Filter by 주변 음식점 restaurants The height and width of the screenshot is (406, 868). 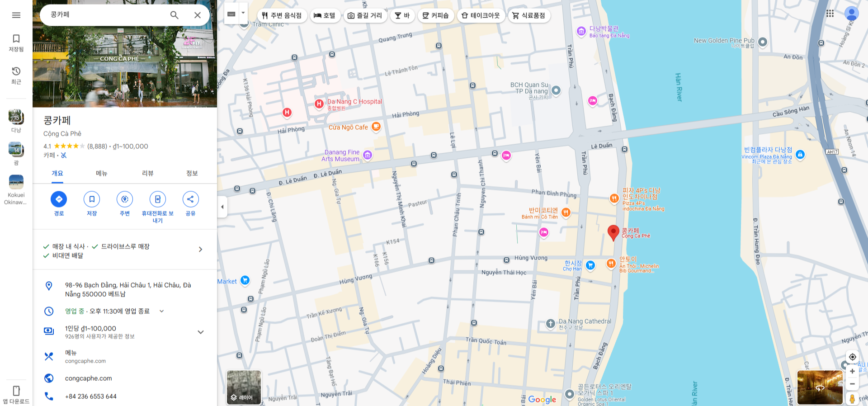tap(282, 15)
